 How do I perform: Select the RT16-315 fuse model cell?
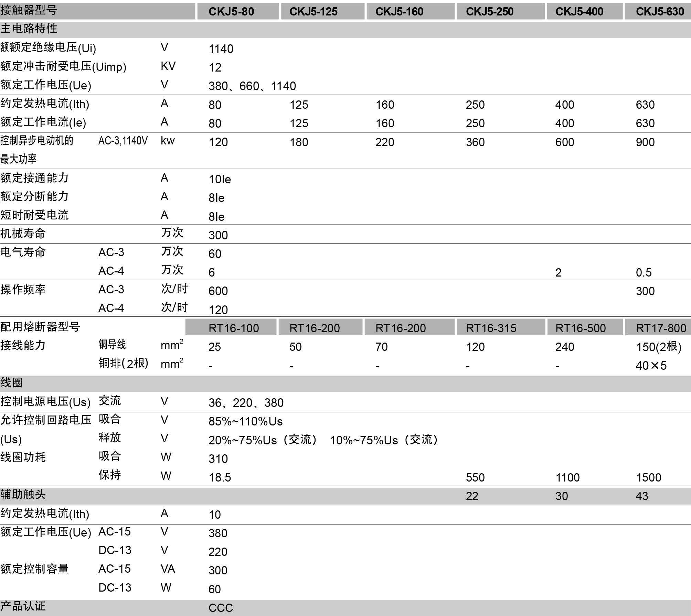click(x=491, y=328)
